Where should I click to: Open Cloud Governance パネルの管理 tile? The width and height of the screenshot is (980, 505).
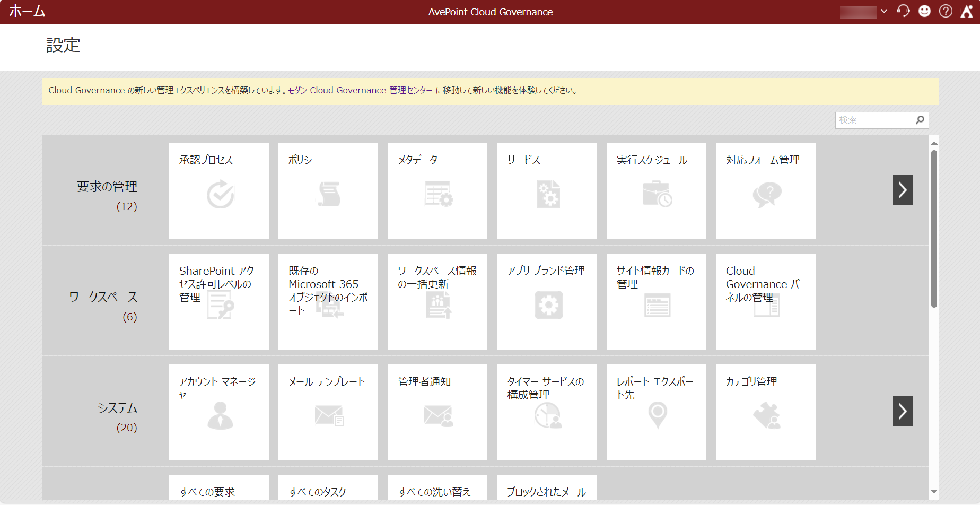(x=766, y=301)
